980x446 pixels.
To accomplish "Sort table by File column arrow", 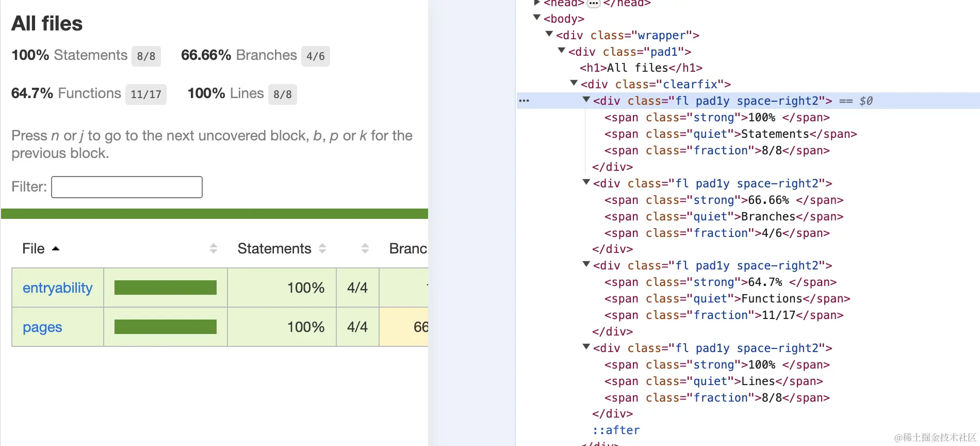I will (x=56, y=249).
